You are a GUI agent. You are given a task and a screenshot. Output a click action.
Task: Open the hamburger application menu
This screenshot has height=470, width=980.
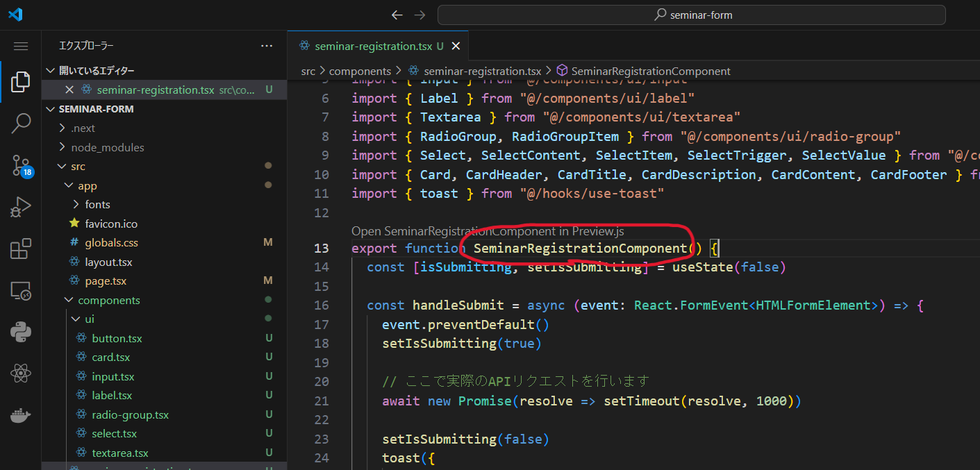click(x=21, y=46)
